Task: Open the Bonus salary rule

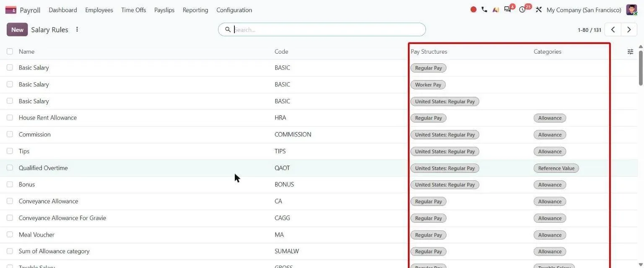Action: tap(27, 185)
